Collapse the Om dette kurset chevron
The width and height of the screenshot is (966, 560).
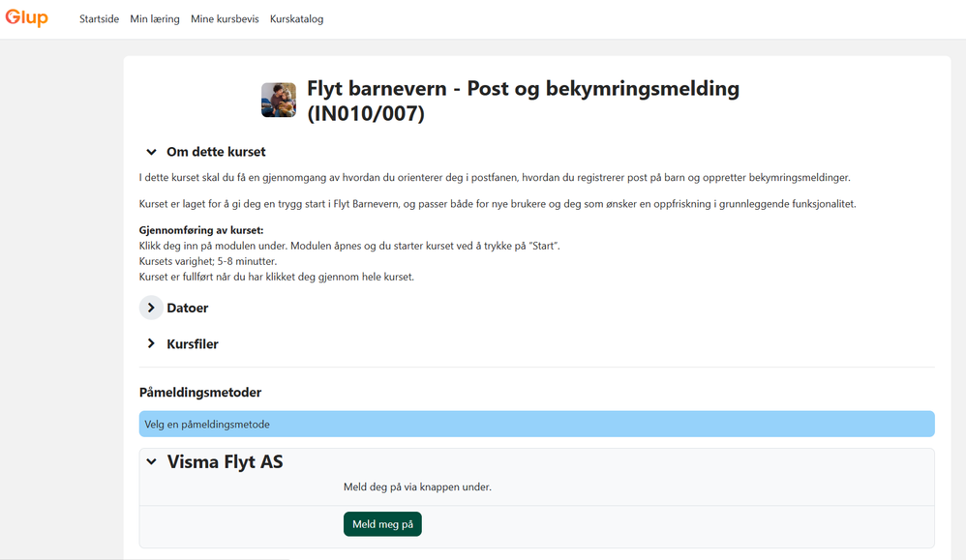[151, 152]
